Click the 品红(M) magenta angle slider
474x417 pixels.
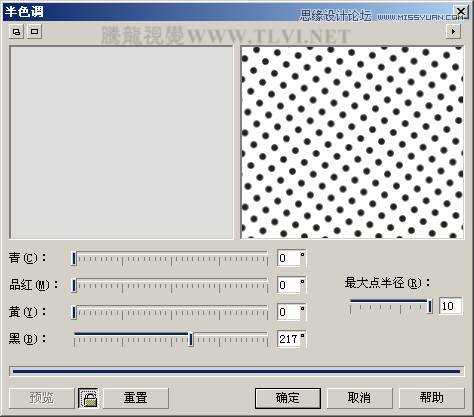click(170, 285)
